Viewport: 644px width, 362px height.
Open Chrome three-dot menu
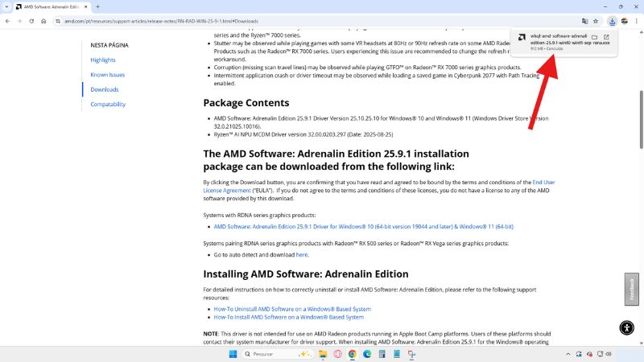(x=636, y=21)
